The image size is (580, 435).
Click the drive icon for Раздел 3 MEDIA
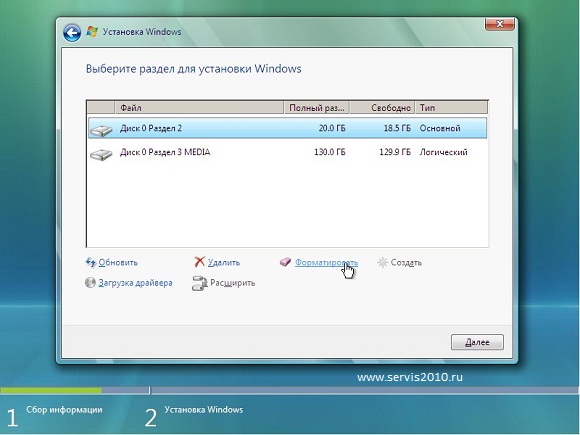click(x=101, y=154)
